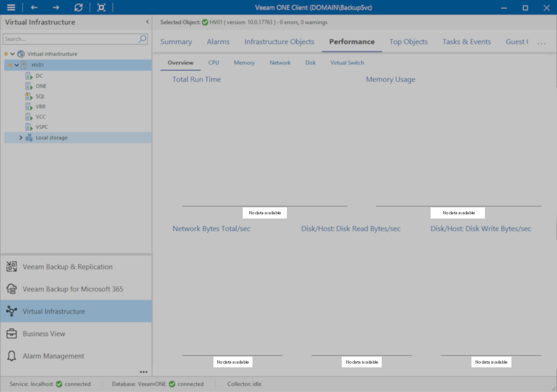Viewport: 557px width, 392px height.
Task: Open the Summary tab
Action: [x=176, y=41]
